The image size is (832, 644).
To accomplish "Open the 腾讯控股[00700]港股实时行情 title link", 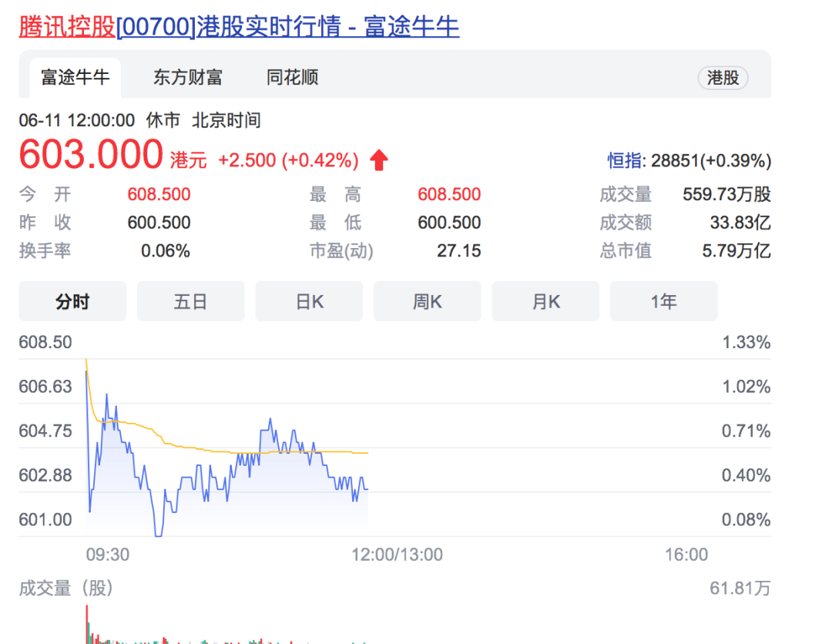I will coord(239,26).
